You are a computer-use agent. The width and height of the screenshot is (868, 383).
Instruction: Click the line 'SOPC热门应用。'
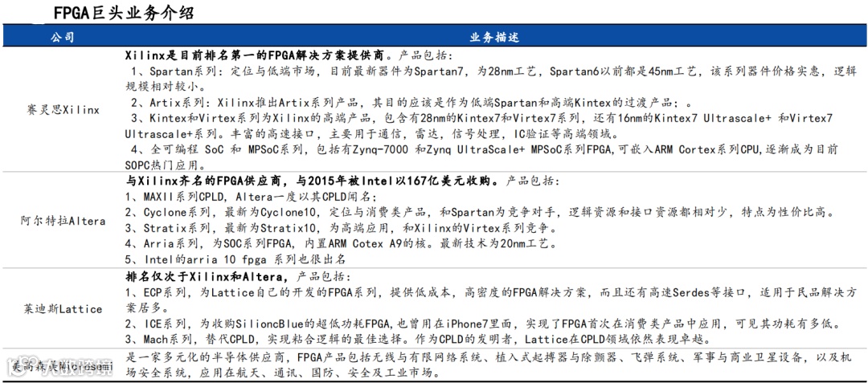[166, 165]
